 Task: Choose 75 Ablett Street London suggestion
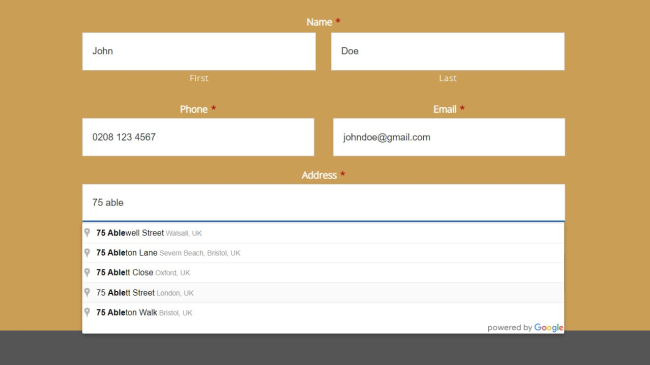[x=323, y=293]
